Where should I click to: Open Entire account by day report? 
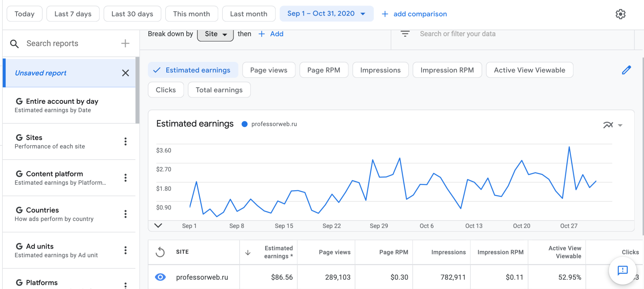coord(69,105)
